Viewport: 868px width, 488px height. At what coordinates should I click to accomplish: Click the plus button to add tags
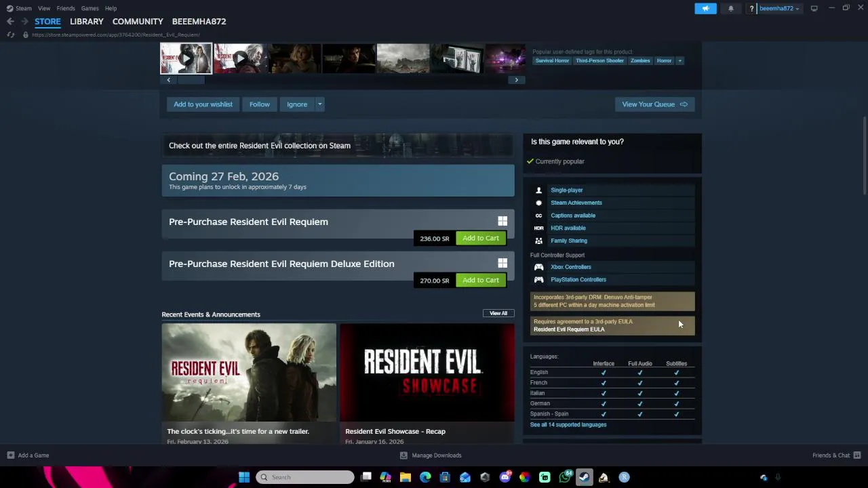click(680, 61)
